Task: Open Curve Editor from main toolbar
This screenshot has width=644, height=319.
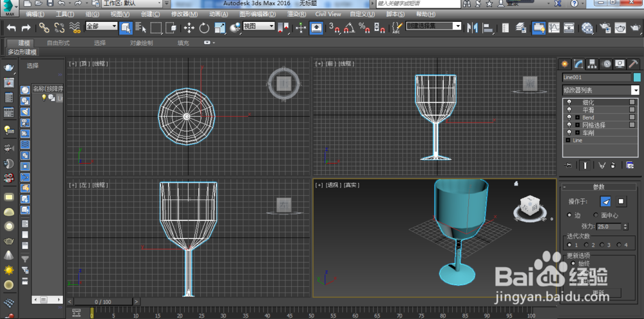Action: 554,28
